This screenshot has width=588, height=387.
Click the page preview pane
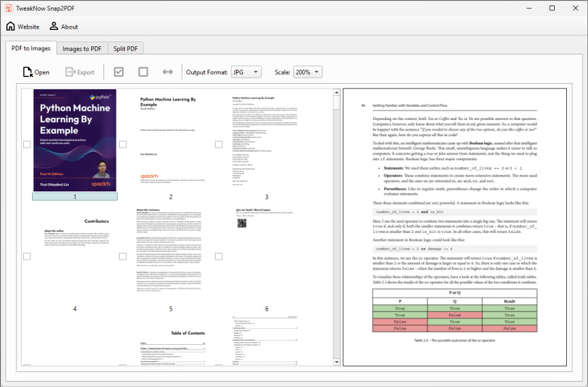coord(455,227)
